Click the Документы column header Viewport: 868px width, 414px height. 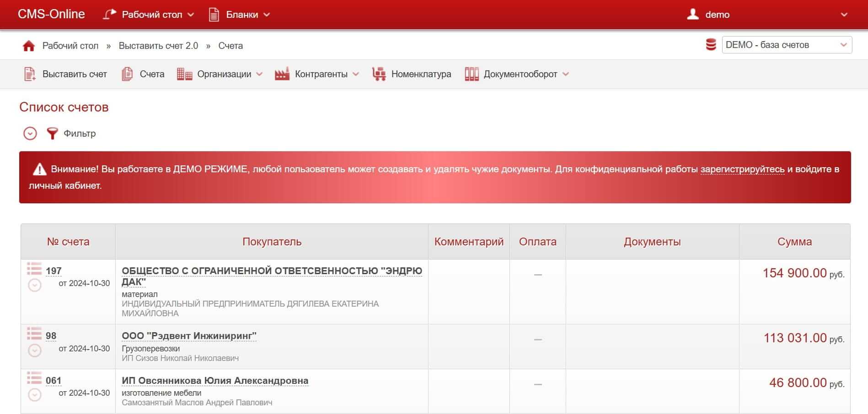tap(652, 242)
